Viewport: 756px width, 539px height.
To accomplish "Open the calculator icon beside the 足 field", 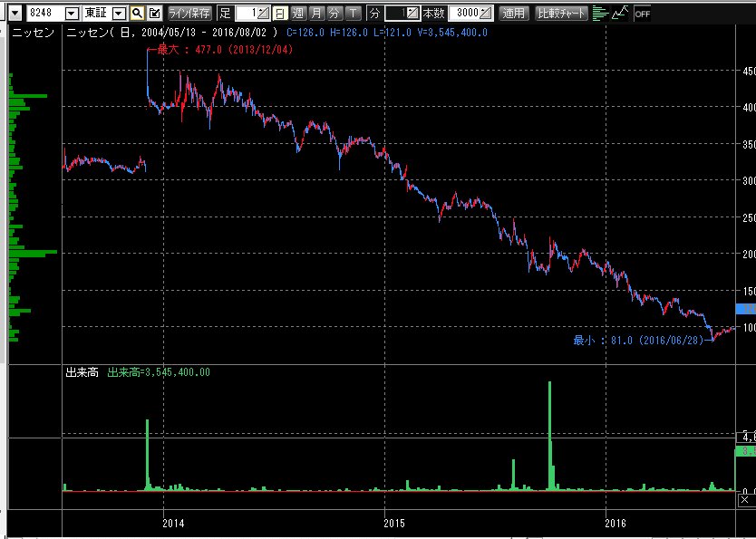I will (263, 14).
